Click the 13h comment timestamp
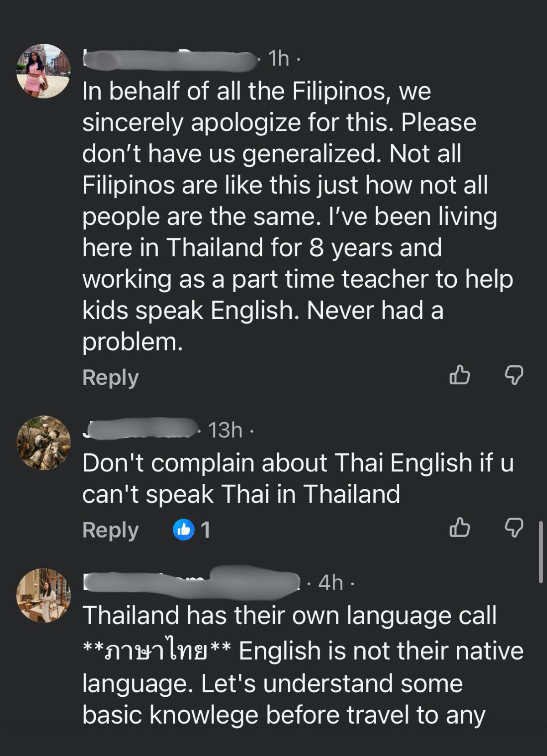The image size is (547, 756). tap(225, 430)
